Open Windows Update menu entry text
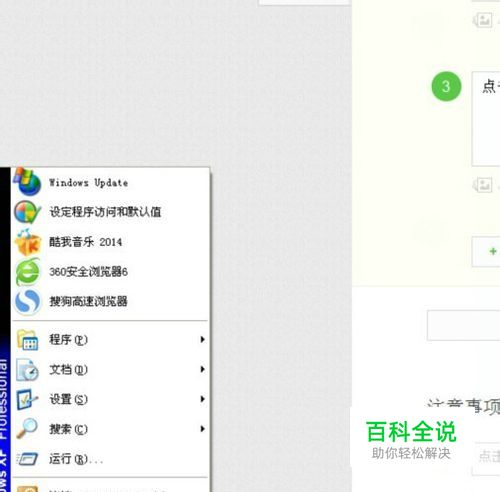 [x=88, y=183]
